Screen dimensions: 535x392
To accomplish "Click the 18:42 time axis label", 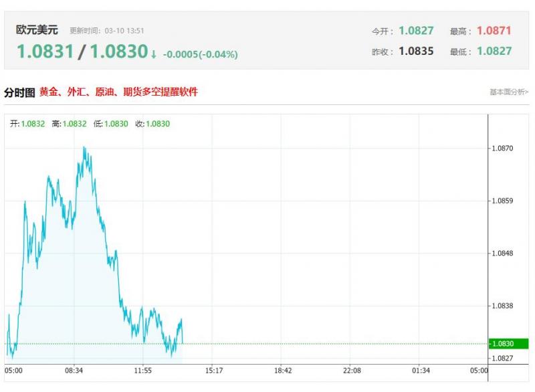I will tap(283, 371).
